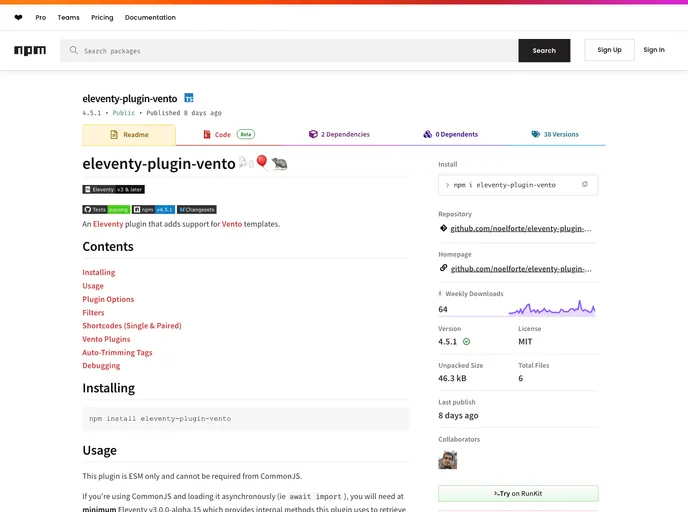Screen dimensions: 688x512
Task: Jump to Installing in contents
Action: click(99, 272)
